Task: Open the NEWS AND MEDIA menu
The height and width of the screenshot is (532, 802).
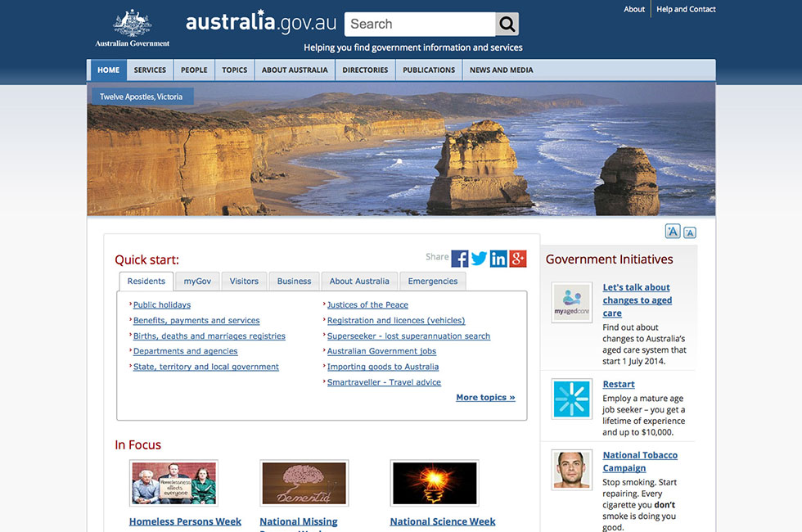Action: (501, 70)
